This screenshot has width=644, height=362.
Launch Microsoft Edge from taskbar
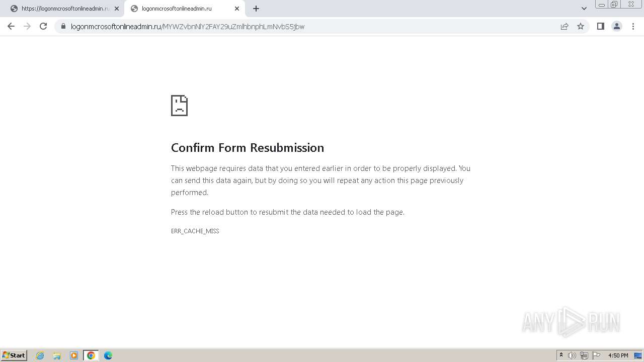(108, 355)
